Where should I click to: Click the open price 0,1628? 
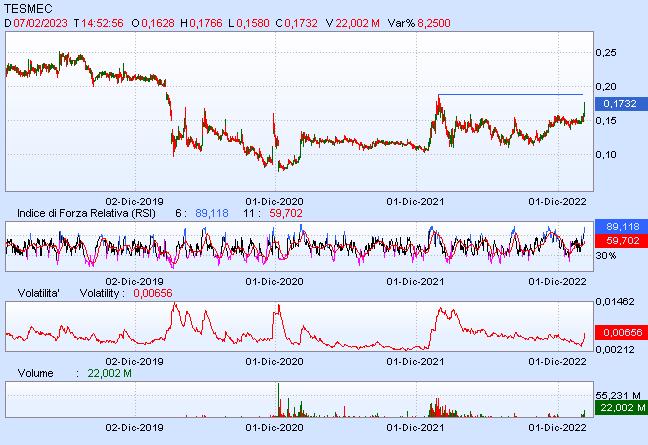158,23
